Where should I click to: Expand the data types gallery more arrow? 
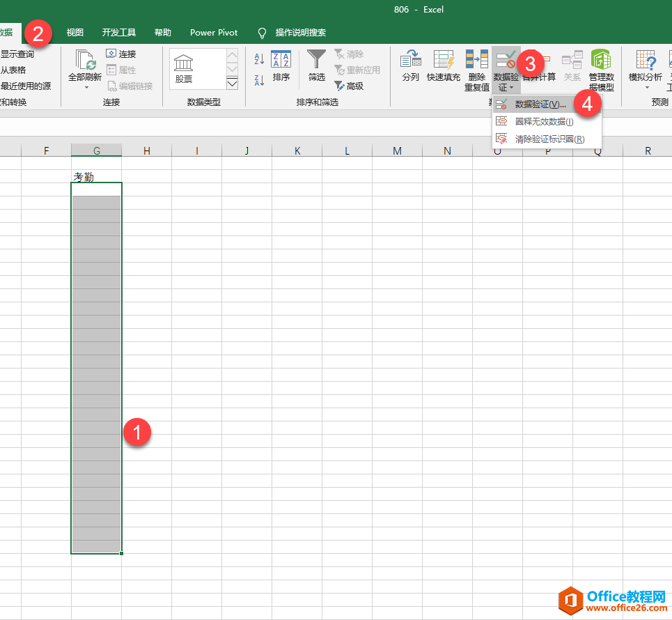pyautogui.click(x=232, y=83)
